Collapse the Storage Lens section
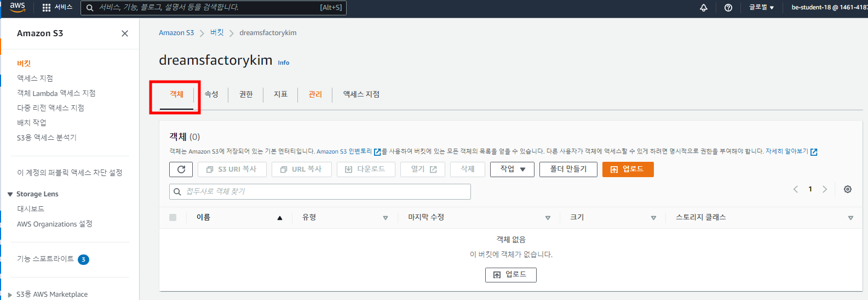This screenshot has width=868, height=300. tap(10, 194)
